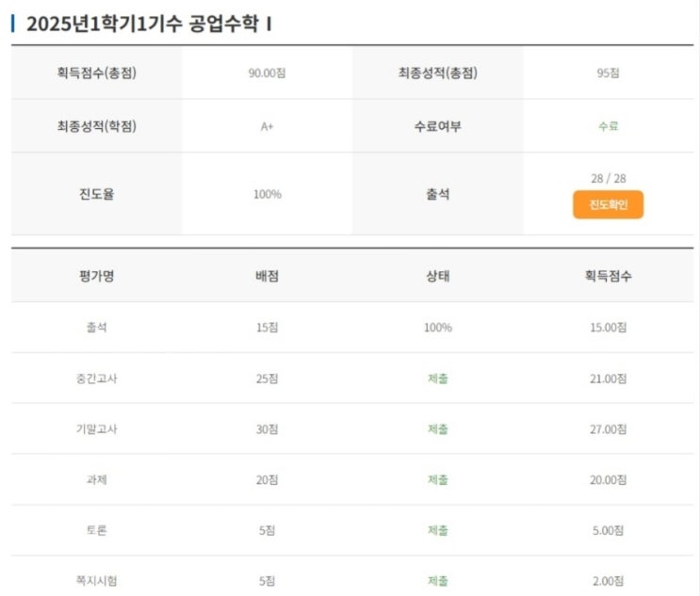This screenshot has height=596, width=700.
Task: Select the 제출 link in the 토론 row
Action: pyautogui.click(x=438, y=530)
